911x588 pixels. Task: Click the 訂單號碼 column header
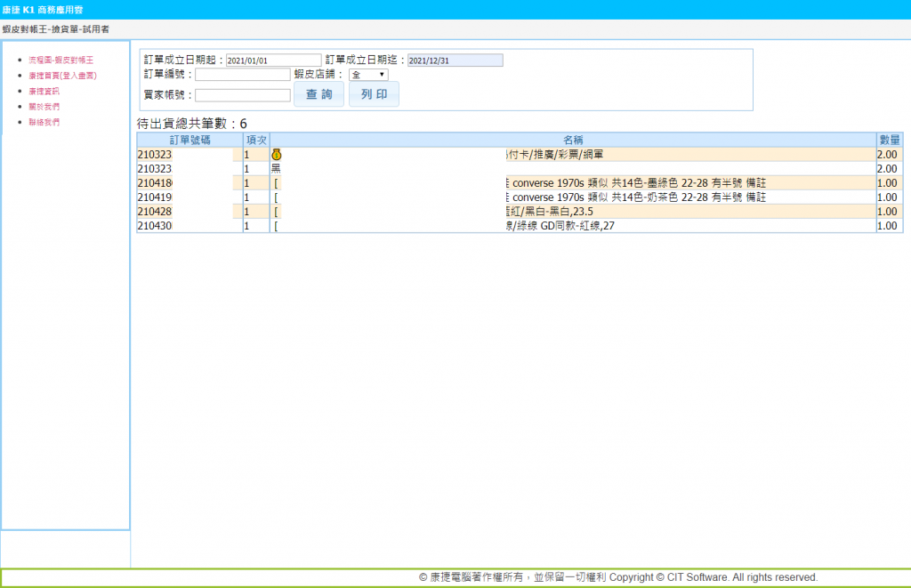(x=189, y=140)
